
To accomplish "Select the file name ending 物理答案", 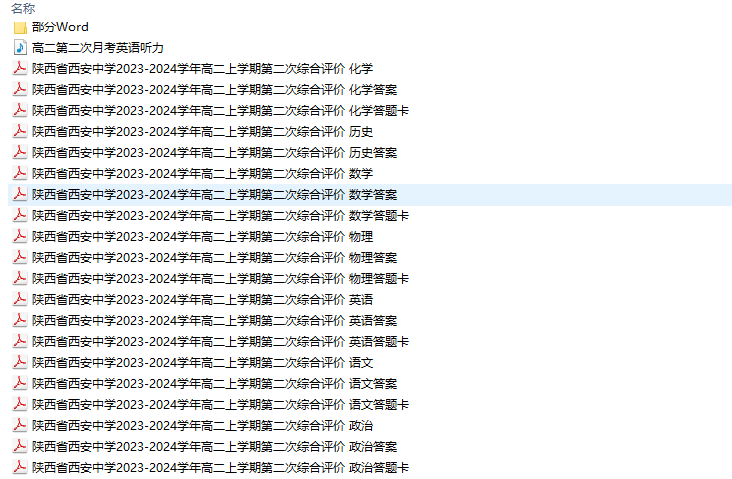I will [x=215, y=258].
